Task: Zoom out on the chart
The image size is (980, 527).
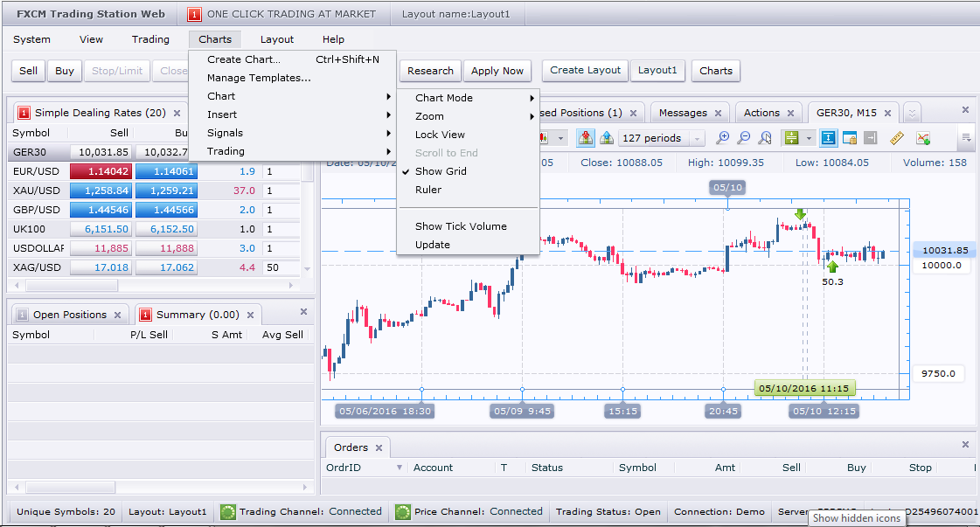Action: coord(744,137)
